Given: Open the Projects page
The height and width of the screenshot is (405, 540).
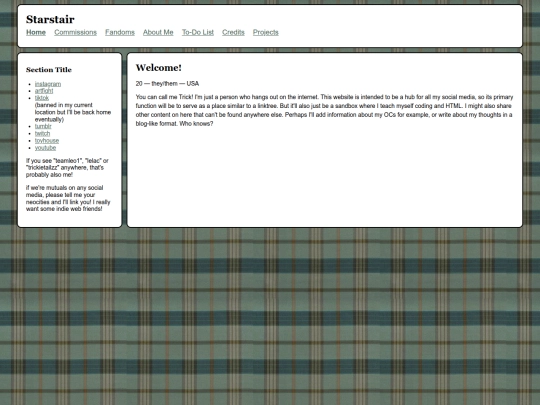Looking at the screenshot, I should tap(266, 32).
